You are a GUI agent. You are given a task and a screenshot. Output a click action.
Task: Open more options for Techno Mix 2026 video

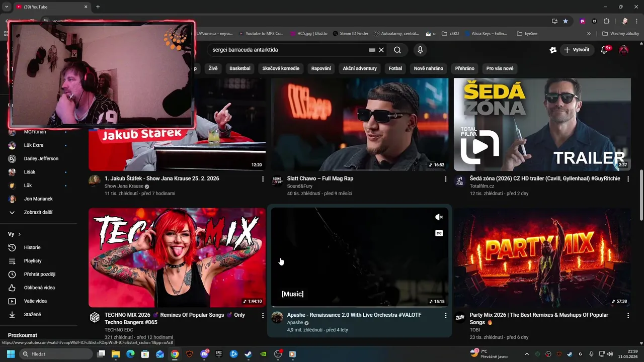(x=263, y=315)
